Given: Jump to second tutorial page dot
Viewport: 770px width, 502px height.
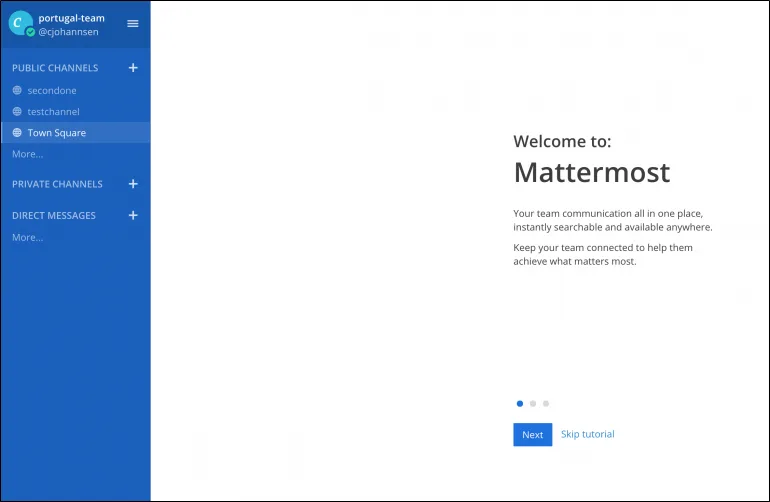Looking at the screenshot, I should (533, 404).
